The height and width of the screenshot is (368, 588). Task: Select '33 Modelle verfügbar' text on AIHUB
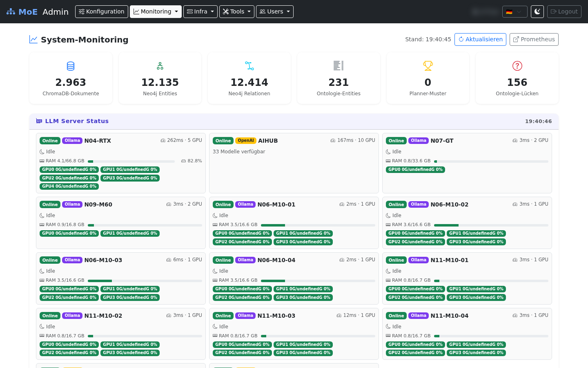(239, 152)
